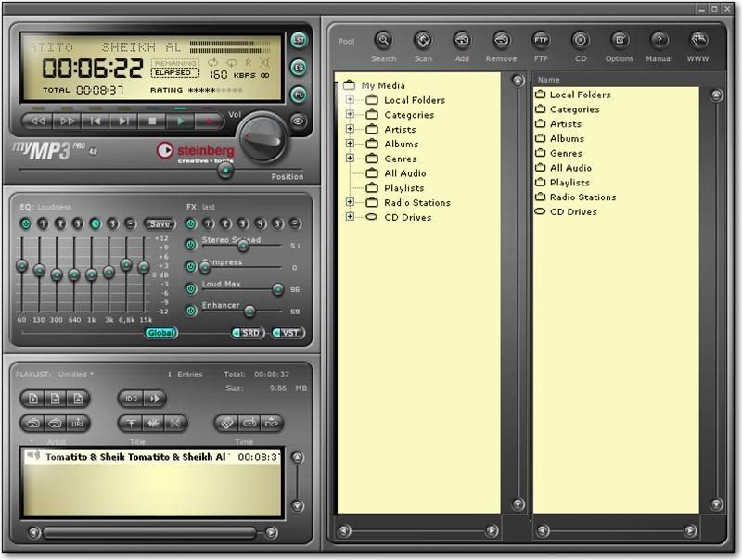742x560 pixels.
Task: Open the WWW icon
Action: pos(698,41)
